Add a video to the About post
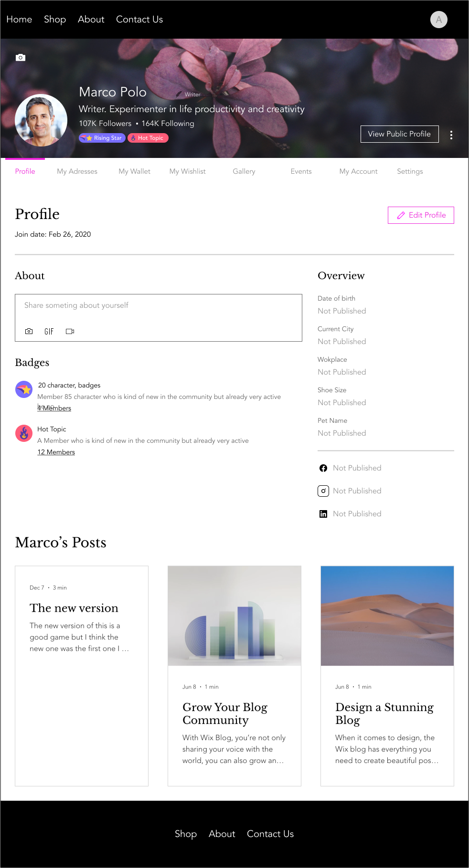 [x=70, y=331]
